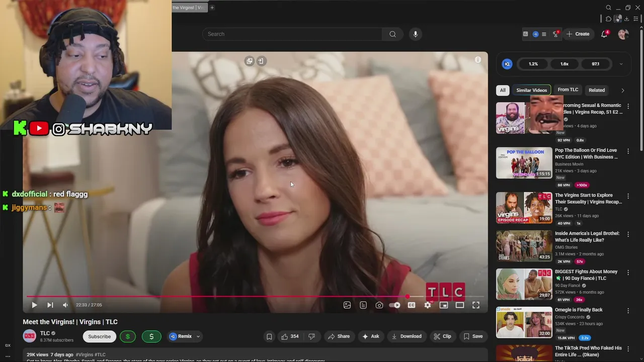Click the 1.2% vidIQ stat pill

(x=533, y=64)
